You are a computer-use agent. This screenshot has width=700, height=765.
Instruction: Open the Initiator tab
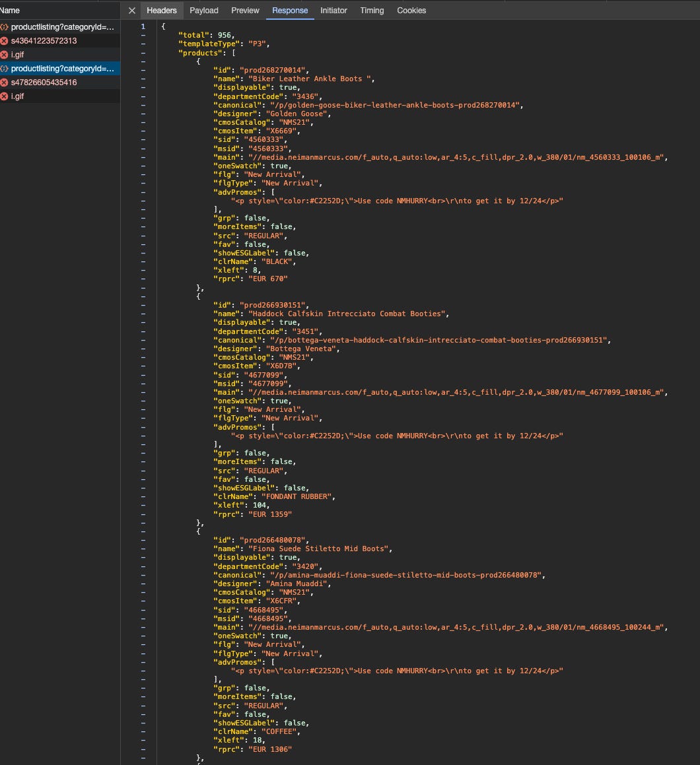coord(333,11)
